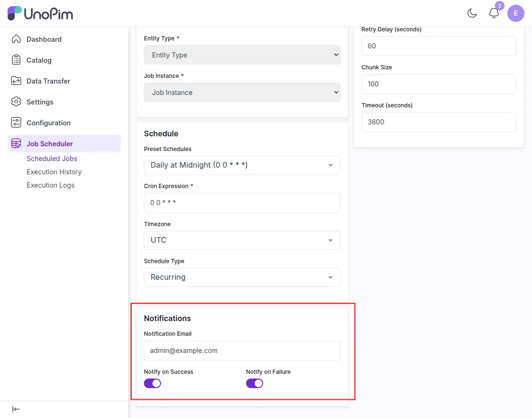
Task: Click the Schedule section heading
Action: click(x=161, y=133)
